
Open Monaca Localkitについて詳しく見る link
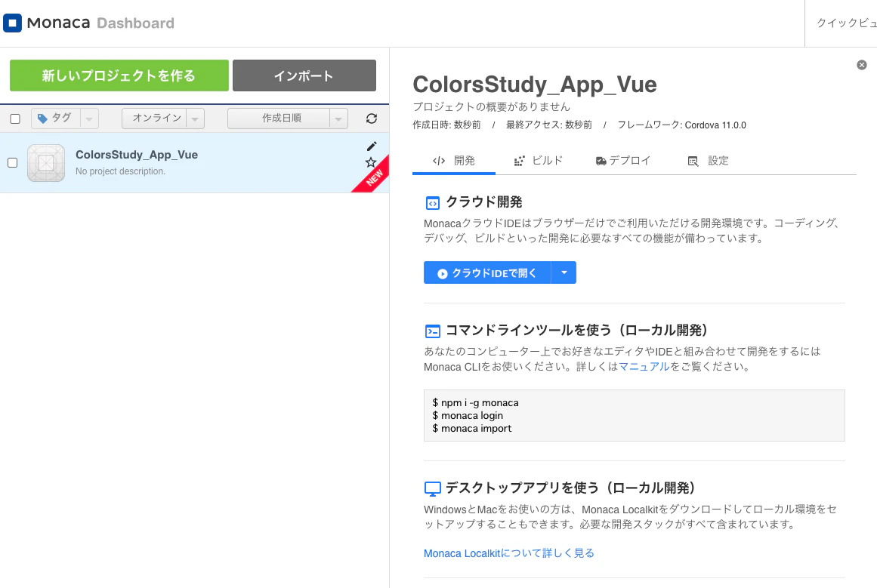pos(509,553)
